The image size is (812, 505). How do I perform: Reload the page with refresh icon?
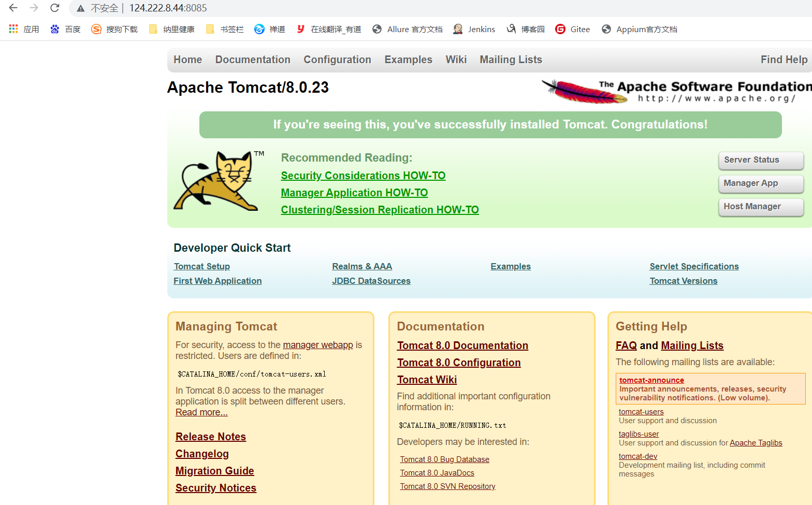click(55, 8)
